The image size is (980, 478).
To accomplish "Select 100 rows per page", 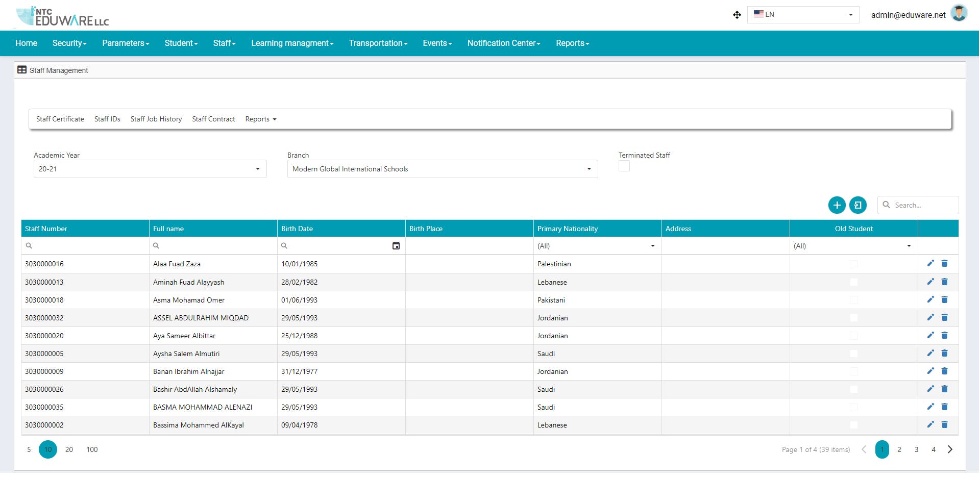I will [x=92, y=449].
